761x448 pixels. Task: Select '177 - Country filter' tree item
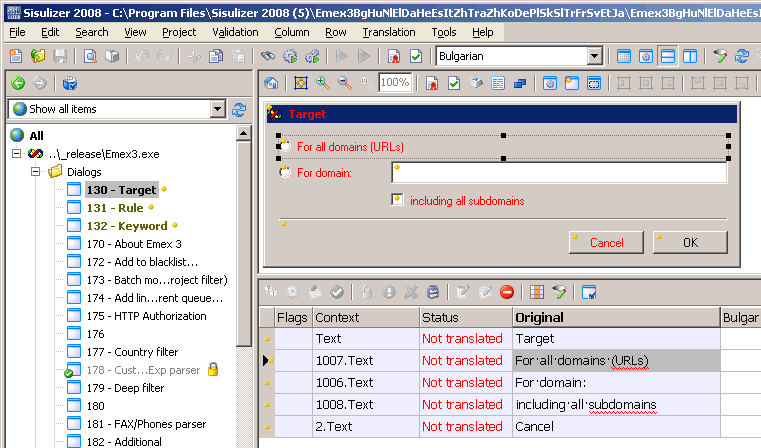pos(132,352)
